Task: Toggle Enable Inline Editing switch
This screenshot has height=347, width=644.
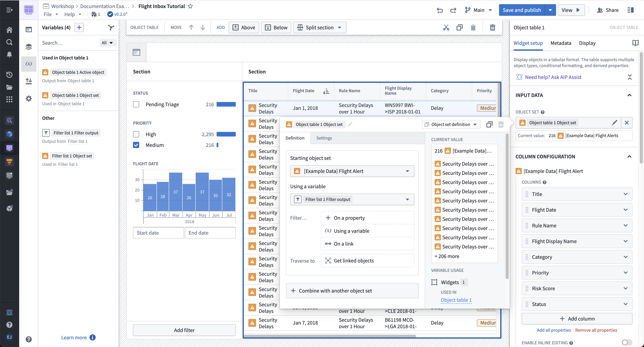Action: click(x=627, y=343)
